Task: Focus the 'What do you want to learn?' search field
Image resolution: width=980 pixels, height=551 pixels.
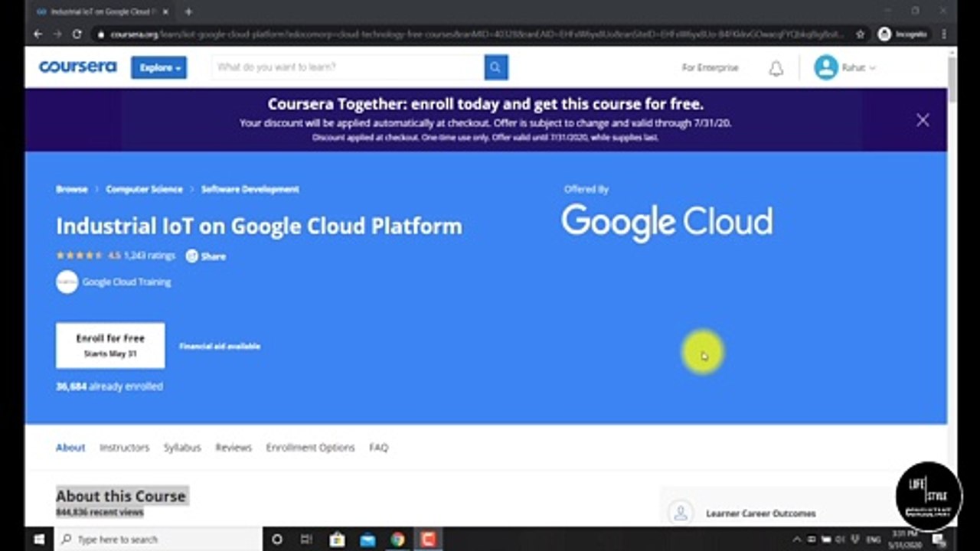Action: (x=348, y=67)
